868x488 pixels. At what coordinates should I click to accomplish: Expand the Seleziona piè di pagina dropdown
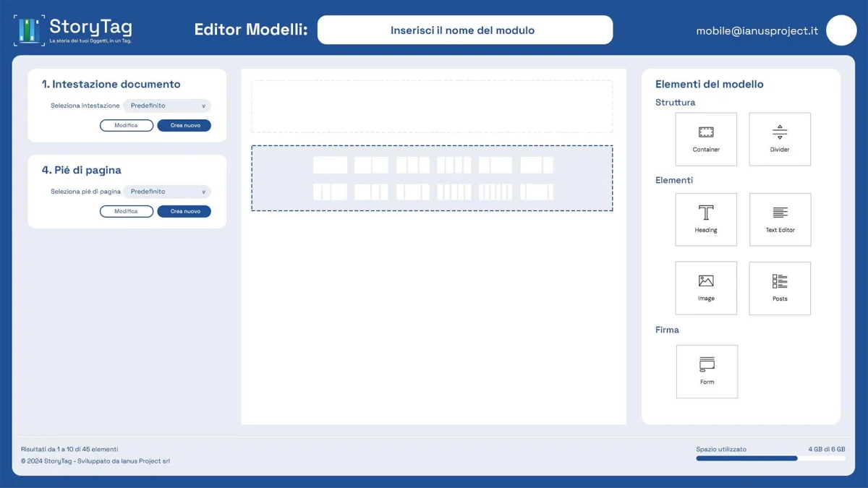[167, 192]
